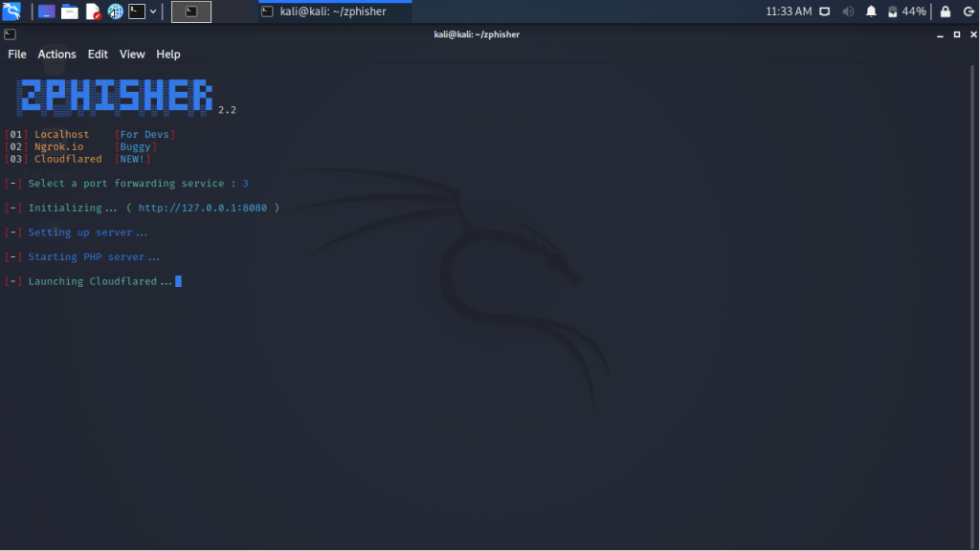Image resolution: width=980 pixels, height=551 pixels.
Task: Open the Help menu
Action: point(168,55)
